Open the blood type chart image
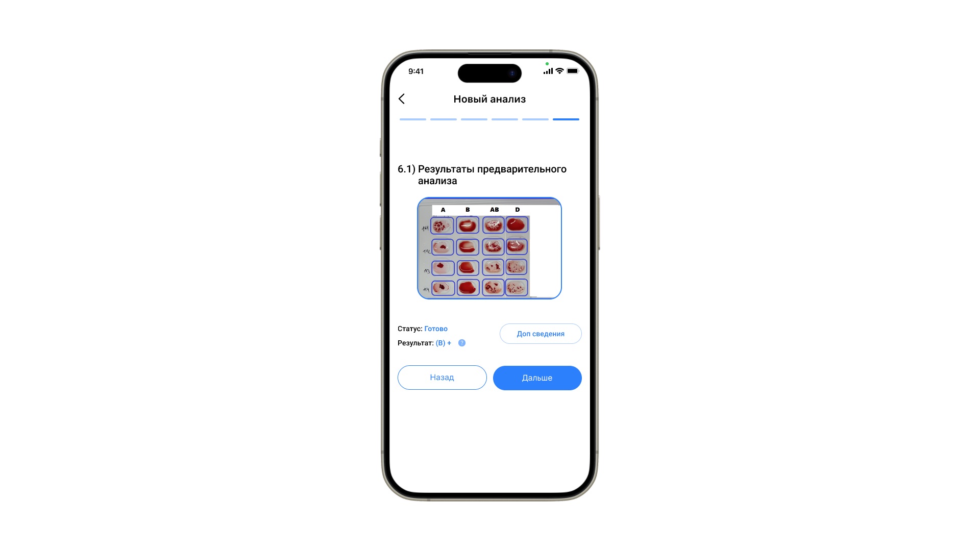 (489, 248)
